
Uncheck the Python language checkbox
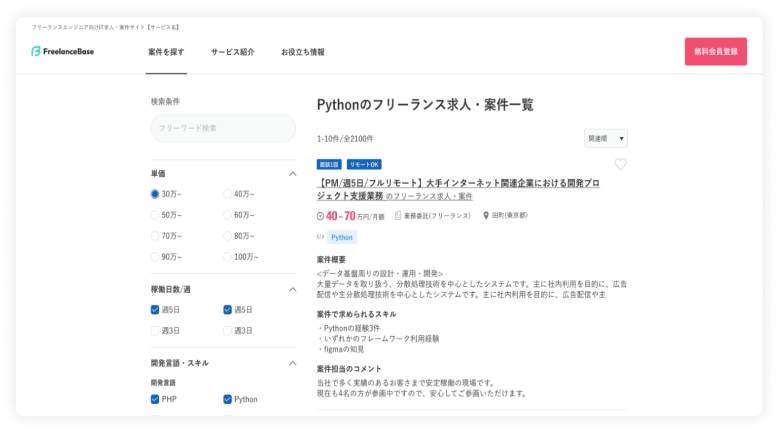pyautogui.click(x=227, y=399)
